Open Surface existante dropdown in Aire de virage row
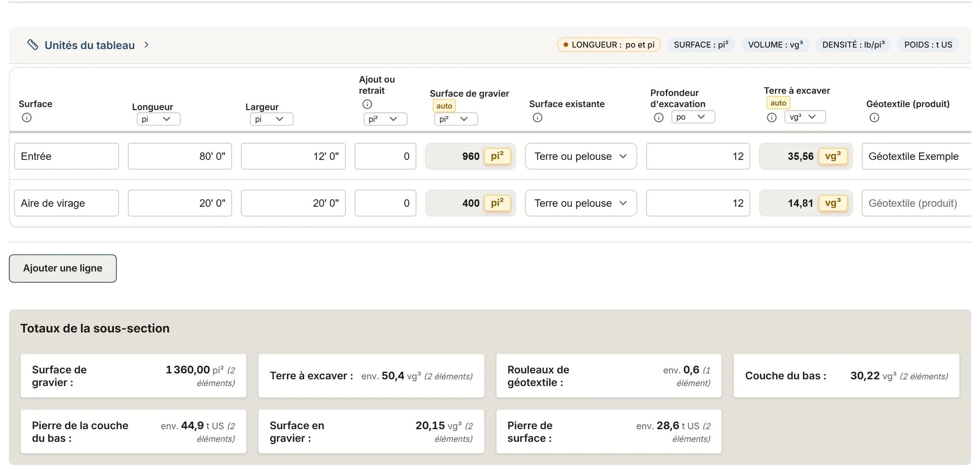The image size is (980, 473). coord(581,203)
